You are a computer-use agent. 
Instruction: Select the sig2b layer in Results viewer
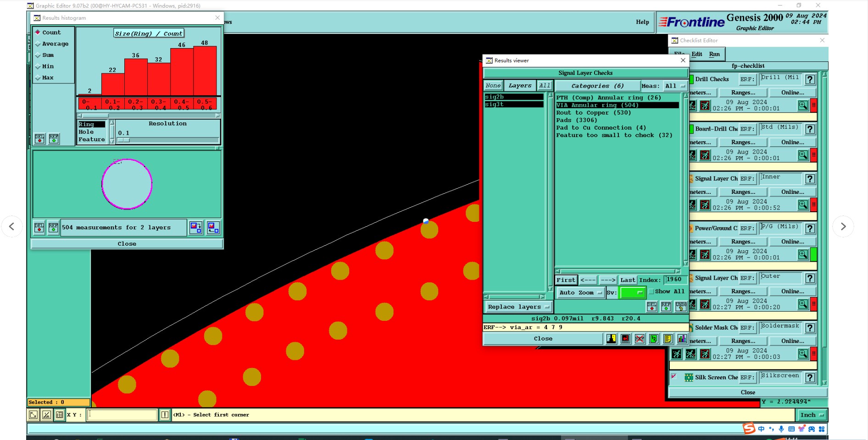[514, 97]
